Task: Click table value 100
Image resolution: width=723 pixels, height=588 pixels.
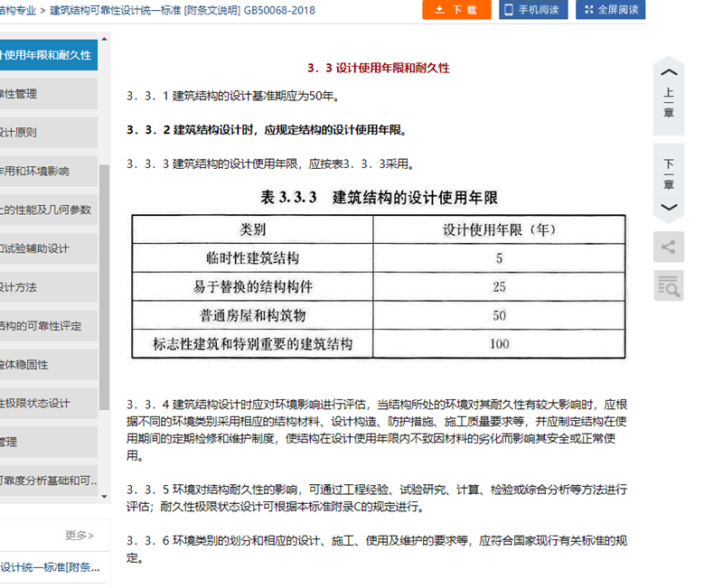Action: pyautogui.click(x=500, y=344)
